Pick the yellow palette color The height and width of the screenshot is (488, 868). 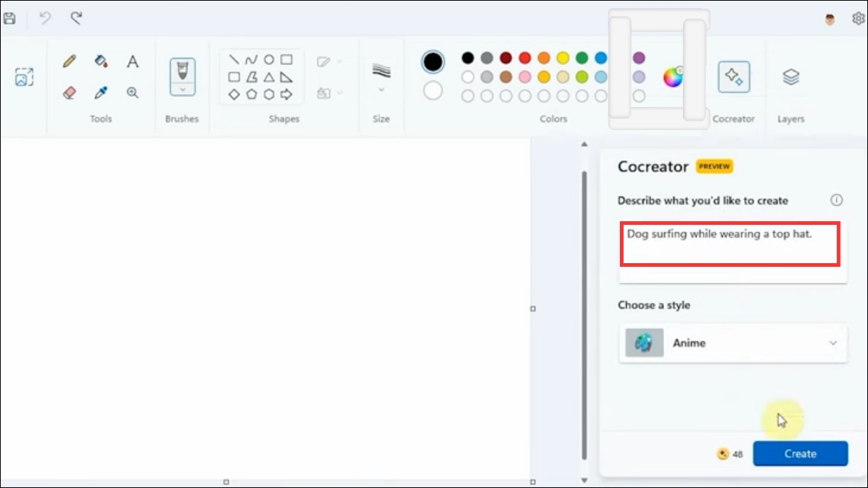click(x=563, y=58)
